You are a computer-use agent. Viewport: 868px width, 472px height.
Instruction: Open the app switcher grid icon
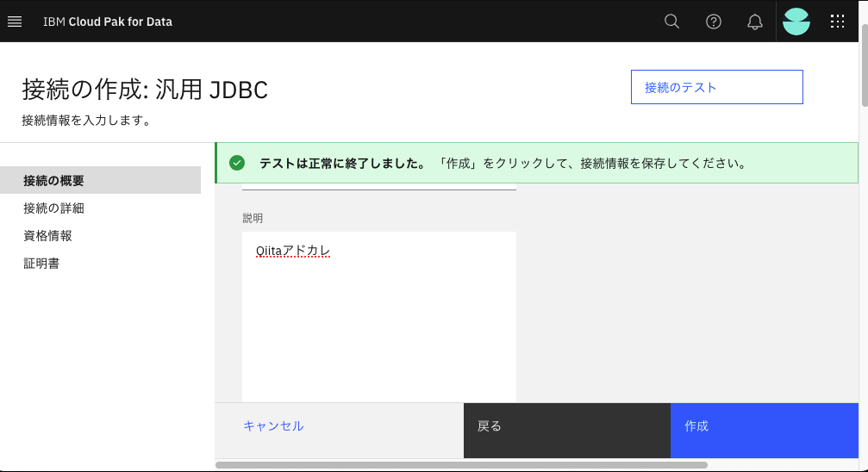837,22
